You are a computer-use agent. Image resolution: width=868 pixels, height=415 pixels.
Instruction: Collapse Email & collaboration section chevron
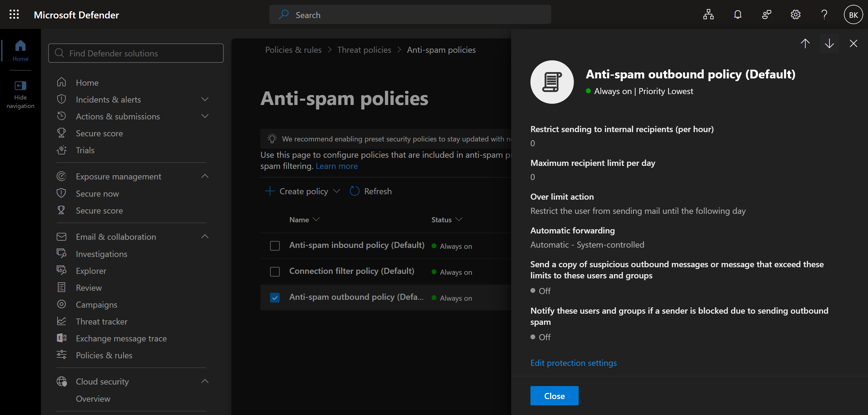(205, 236)
